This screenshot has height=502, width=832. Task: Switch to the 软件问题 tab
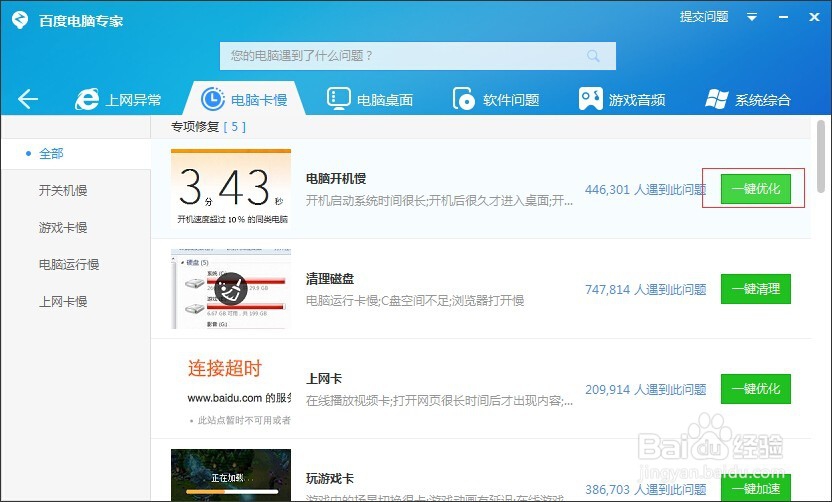(496, 99)
